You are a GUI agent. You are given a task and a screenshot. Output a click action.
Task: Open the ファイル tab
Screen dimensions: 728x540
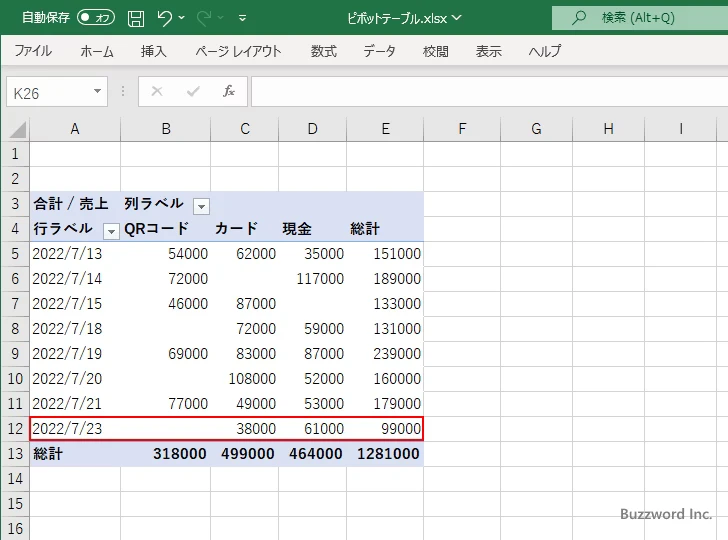[x=33, y=51]
